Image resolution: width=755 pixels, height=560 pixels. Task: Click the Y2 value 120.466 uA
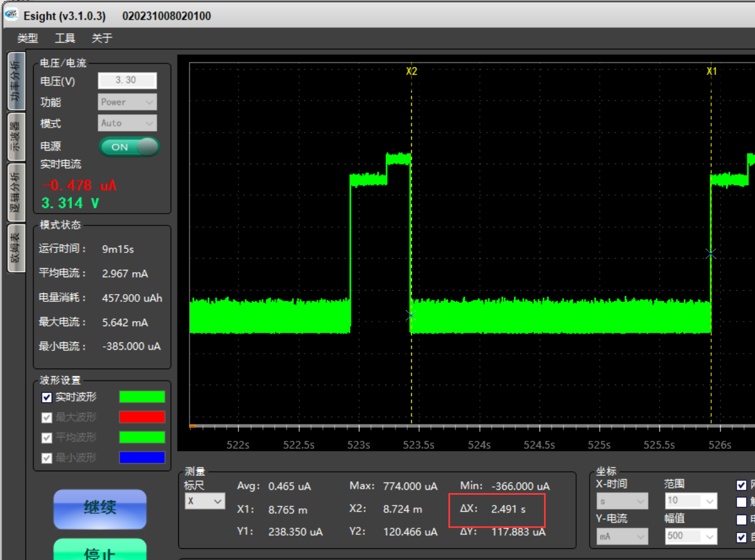pos(410,532)
